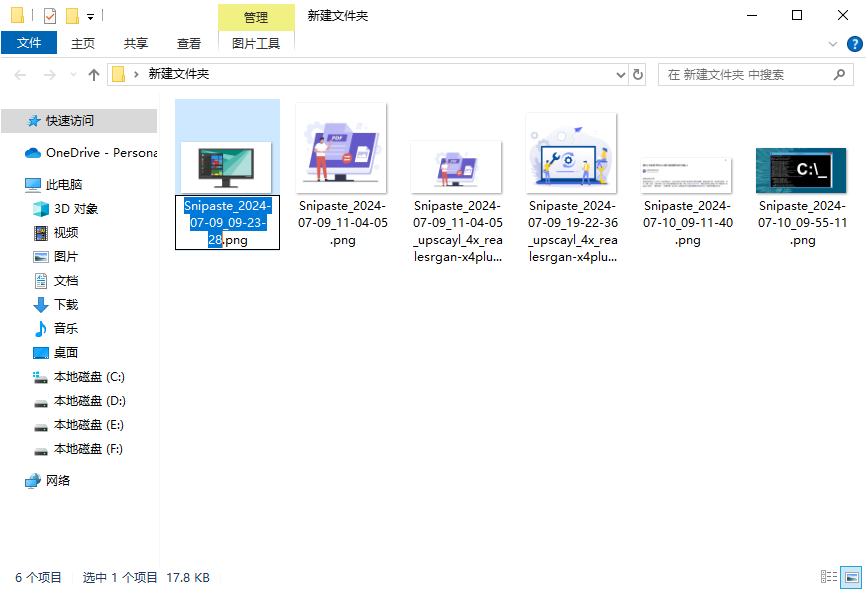Screen dimensions: 867x590
Task: Open the 视频 folder in sidebar
Action: (56, 233)
